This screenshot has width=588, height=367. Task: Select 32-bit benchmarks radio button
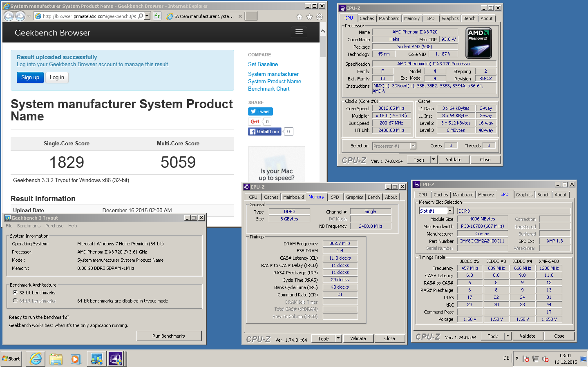point(15,292)
